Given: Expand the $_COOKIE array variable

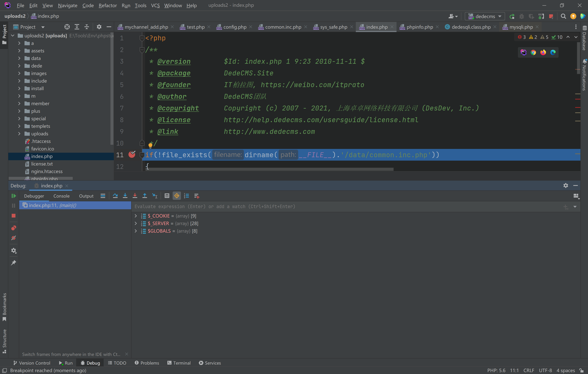Looking at the screenshot, I should (x=136, y=216).
